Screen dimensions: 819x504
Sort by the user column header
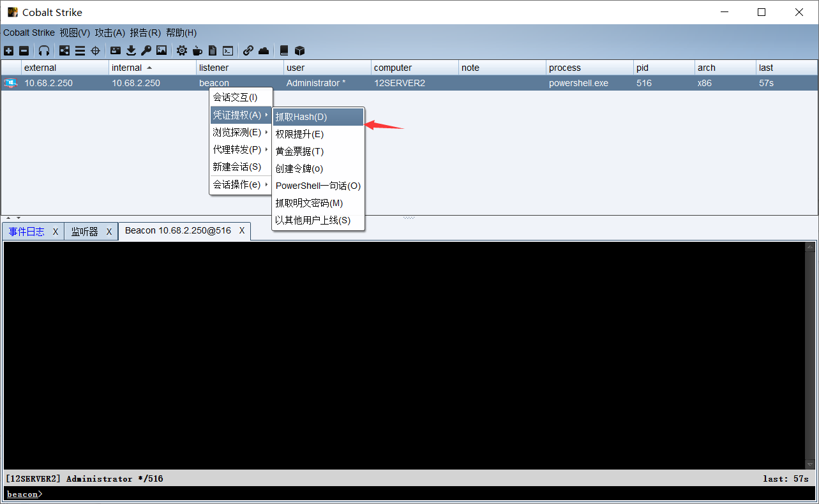327,68
